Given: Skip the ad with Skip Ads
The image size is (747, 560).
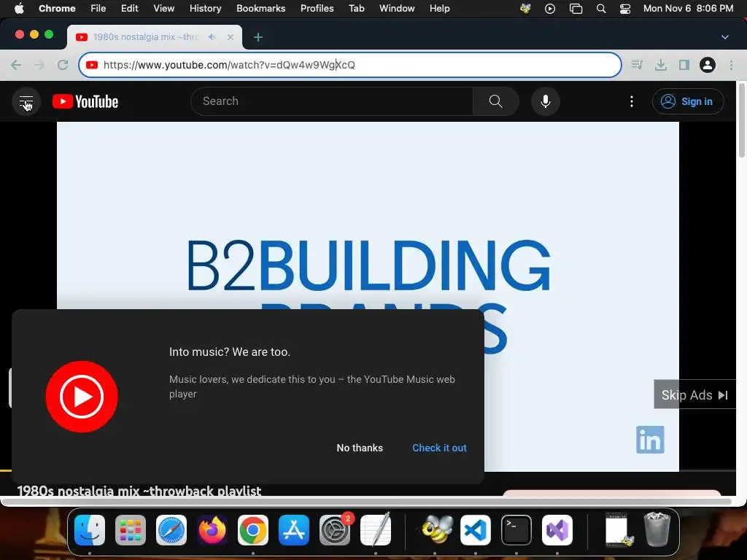Looking at the screenshot, I should 694,394.
